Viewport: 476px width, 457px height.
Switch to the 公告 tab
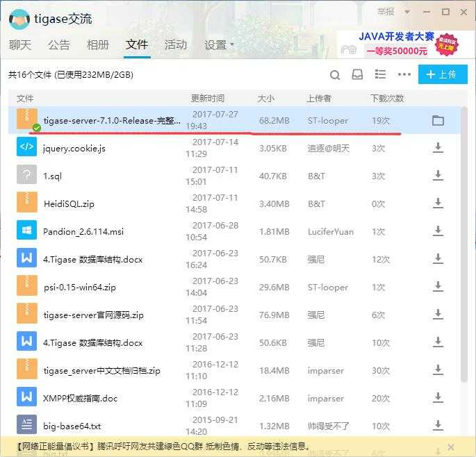point(59,45)
